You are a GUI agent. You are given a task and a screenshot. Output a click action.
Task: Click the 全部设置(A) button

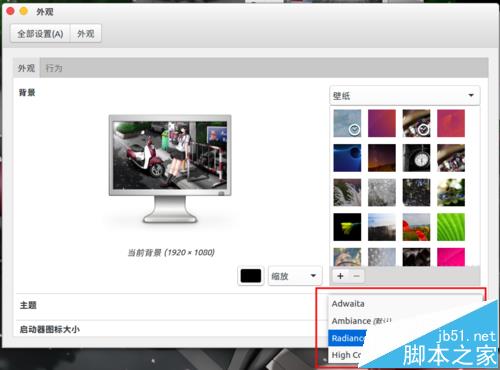coord(40,34)
